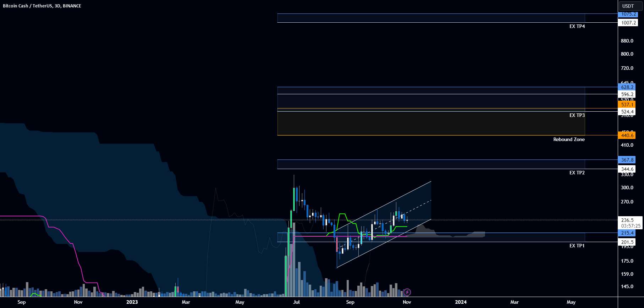Image resolution: width=644 pixels, height=308 pixels.
Task: Click the Bitcoin Cash / TetherUS chart title
Action: click(42, 6)
